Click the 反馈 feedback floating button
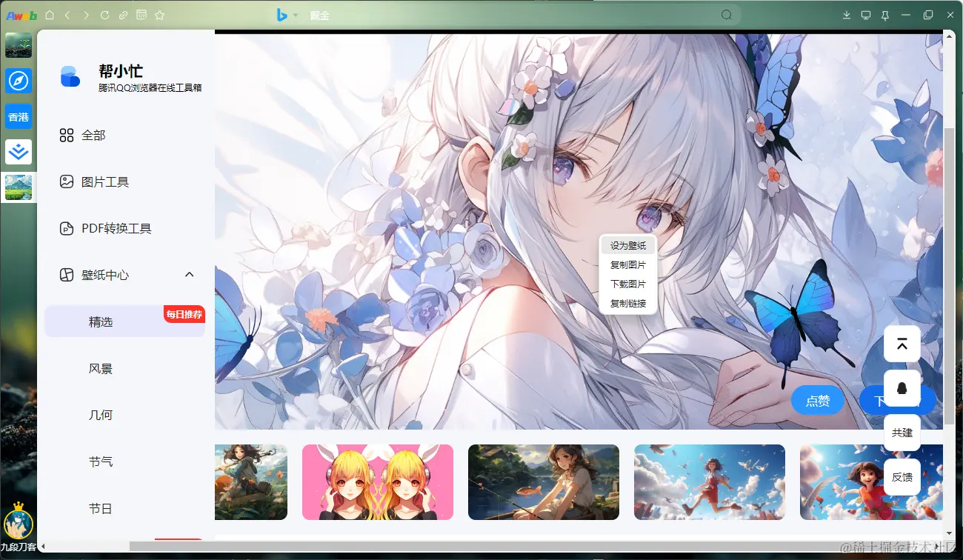The image size is (963, 560). pos(902,477)
